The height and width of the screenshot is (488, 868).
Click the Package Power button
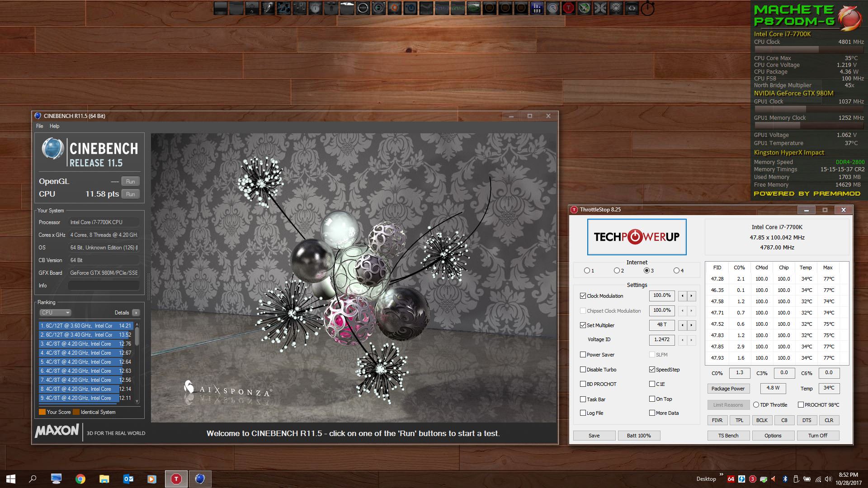tap(728, 389)
